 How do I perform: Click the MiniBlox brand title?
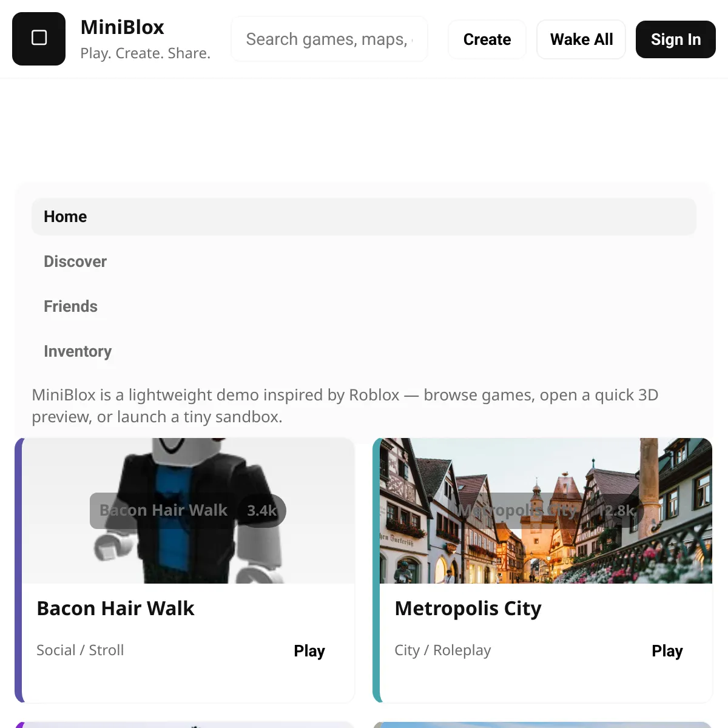pyautogui.click(x=122, y=27)
